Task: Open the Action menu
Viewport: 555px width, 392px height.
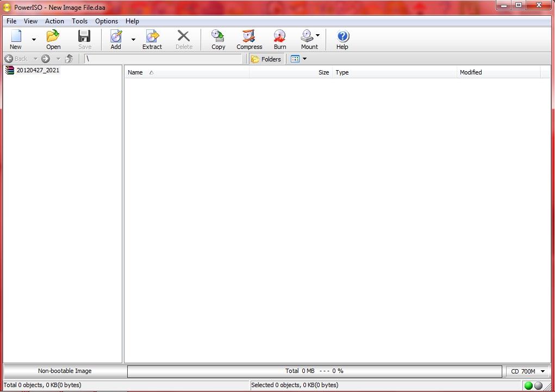Action: click(54, 21)
